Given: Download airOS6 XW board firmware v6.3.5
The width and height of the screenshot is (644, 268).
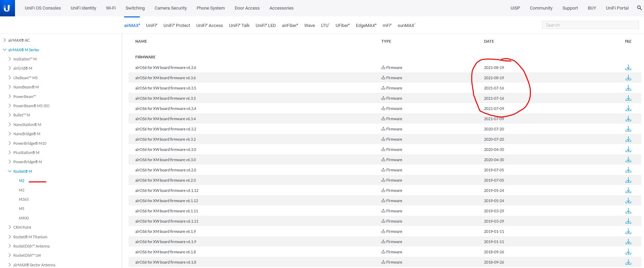Looking at the screenshot, I should coord(628,88).
